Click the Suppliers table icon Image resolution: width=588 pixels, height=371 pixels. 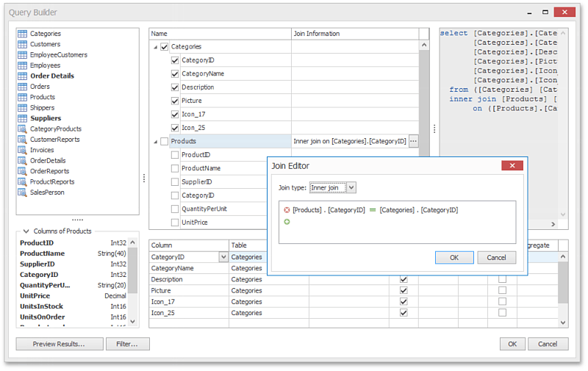[22, 118]
